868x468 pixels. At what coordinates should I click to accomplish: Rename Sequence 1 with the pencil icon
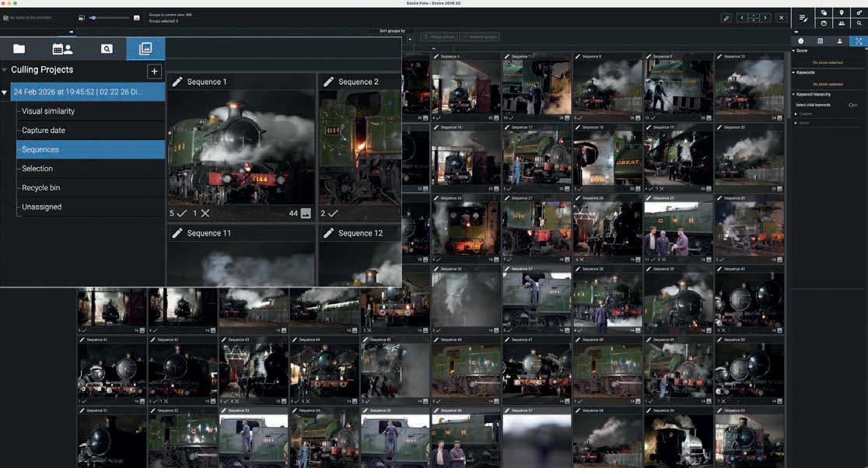point(177,82)
